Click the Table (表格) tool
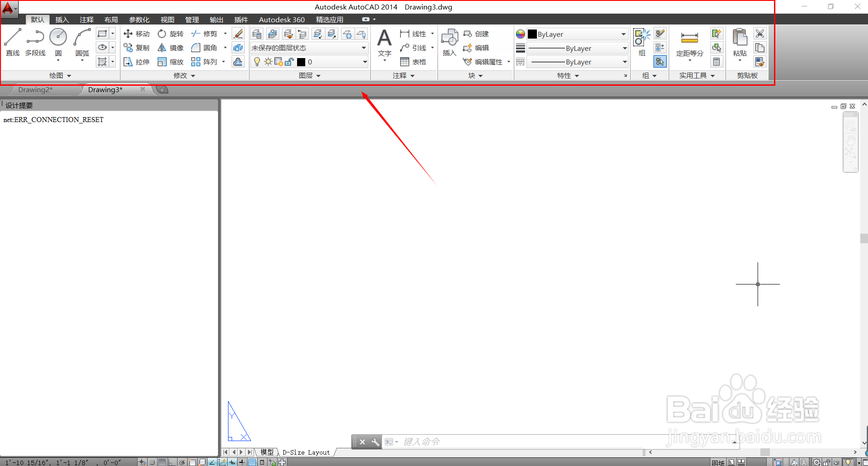Screen dimensions: 868x466 pos(413,62)
